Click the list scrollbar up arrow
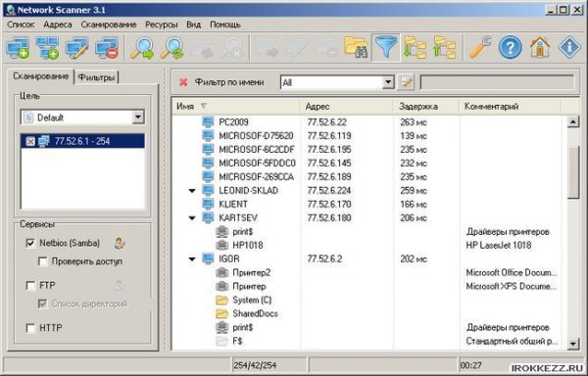Viewport: 588px width, 376px height. [x=573, y=121]
